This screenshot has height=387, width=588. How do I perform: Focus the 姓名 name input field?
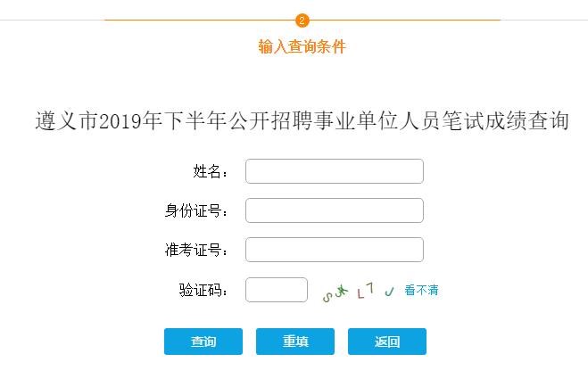tap(334, 171)
